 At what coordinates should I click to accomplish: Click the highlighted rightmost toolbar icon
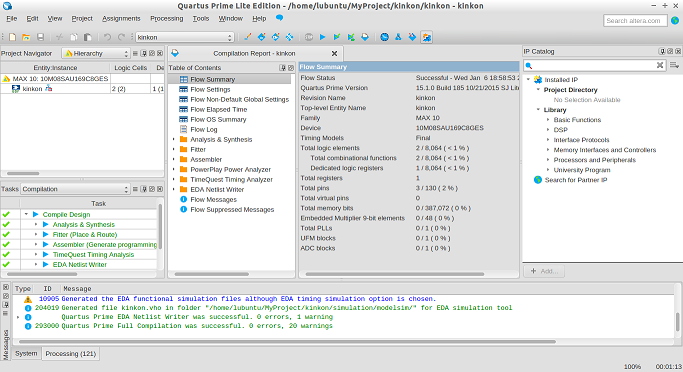426,37
